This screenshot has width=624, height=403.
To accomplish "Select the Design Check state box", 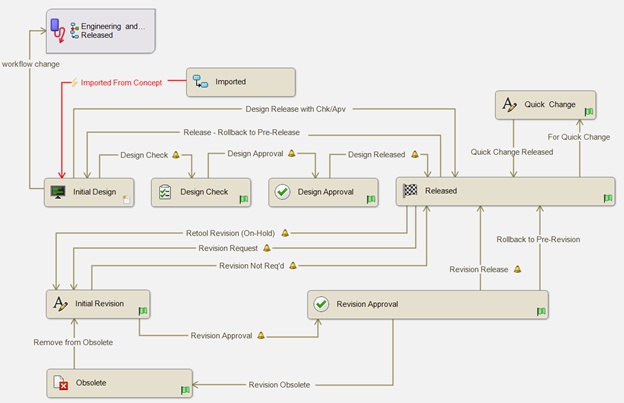I will (201, 192).
